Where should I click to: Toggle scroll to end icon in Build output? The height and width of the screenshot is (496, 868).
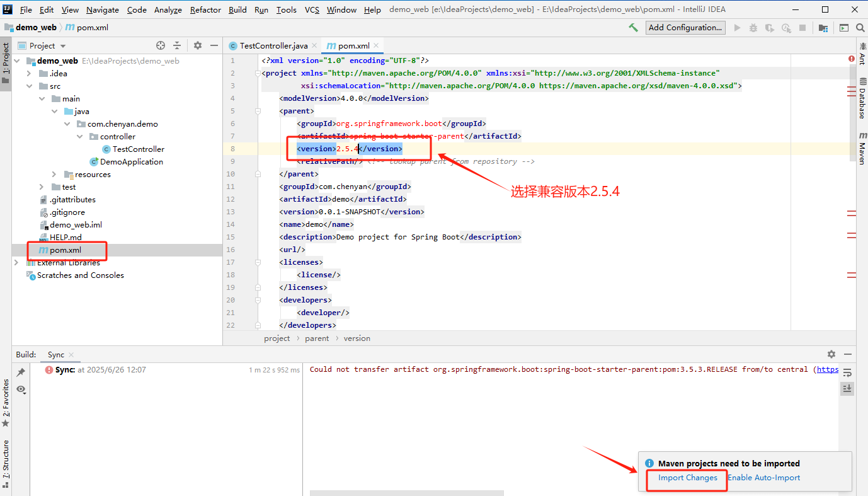click(847, 389)
